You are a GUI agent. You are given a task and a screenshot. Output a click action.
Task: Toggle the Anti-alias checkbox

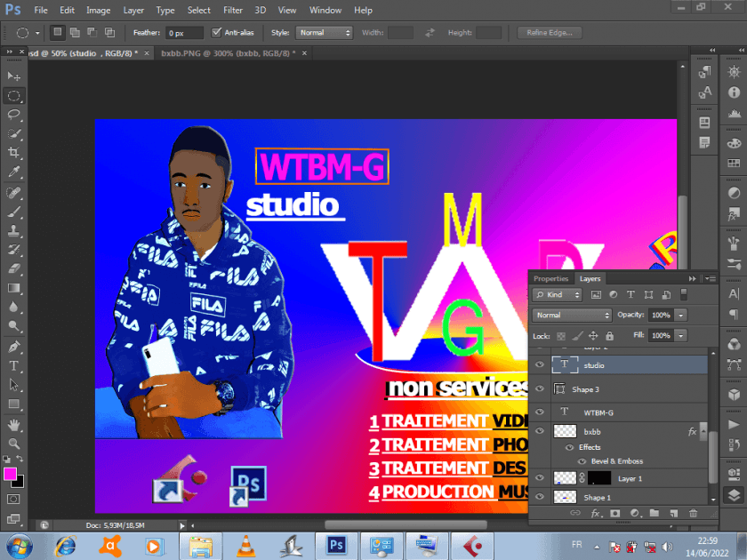coord(216,32)
